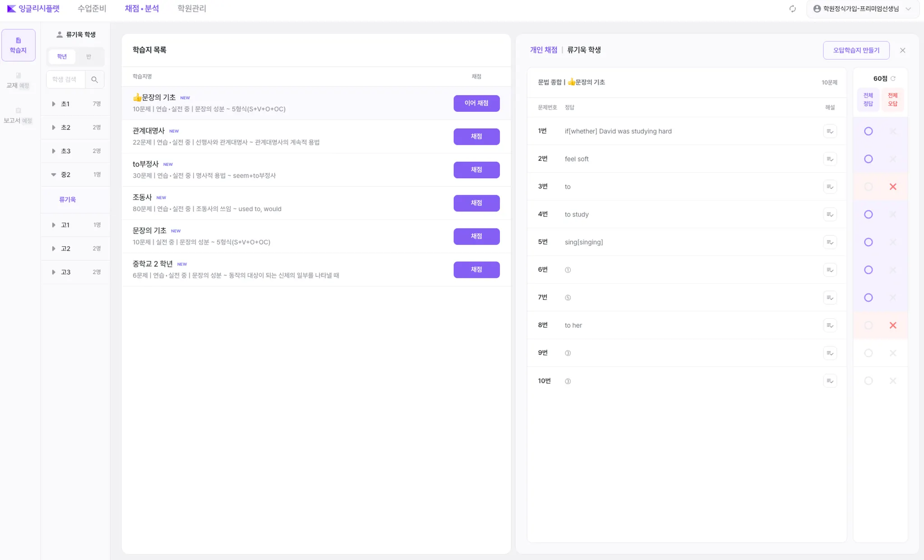Switch to the 수업준비 menu

[92, 9]
